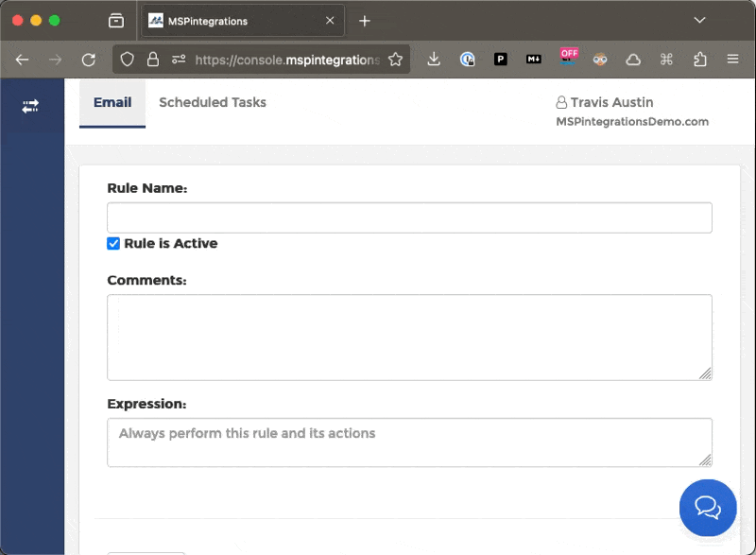Click the cloud sync icon in the toolbar
Viewport: 756px width, 555px height.
click(633, 58)
